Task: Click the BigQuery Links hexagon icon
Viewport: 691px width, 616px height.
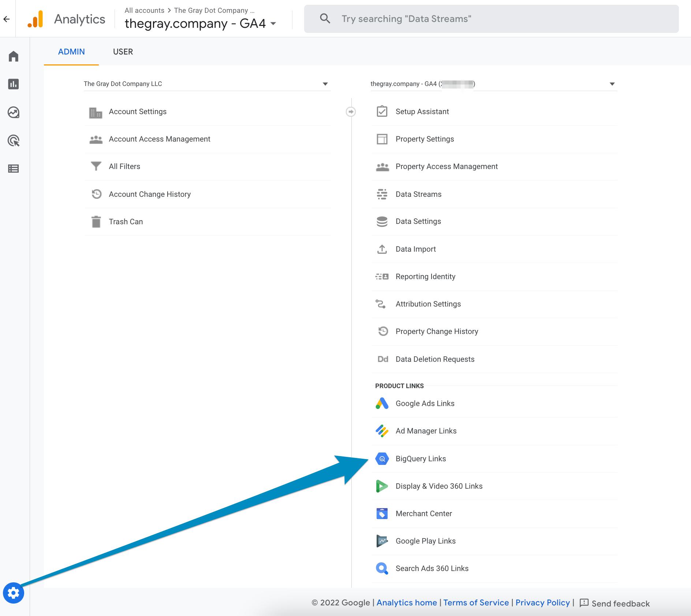Action: 382,459
